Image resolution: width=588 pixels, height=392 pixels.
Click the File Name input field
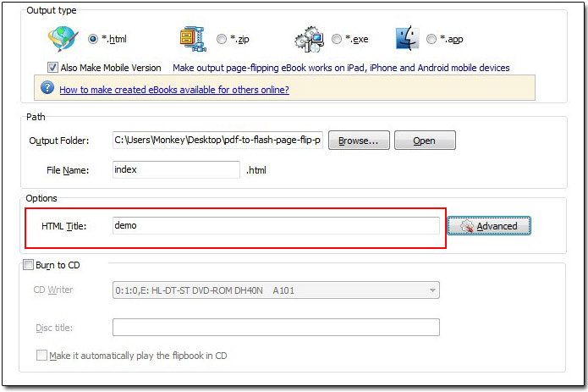point(176,169)
